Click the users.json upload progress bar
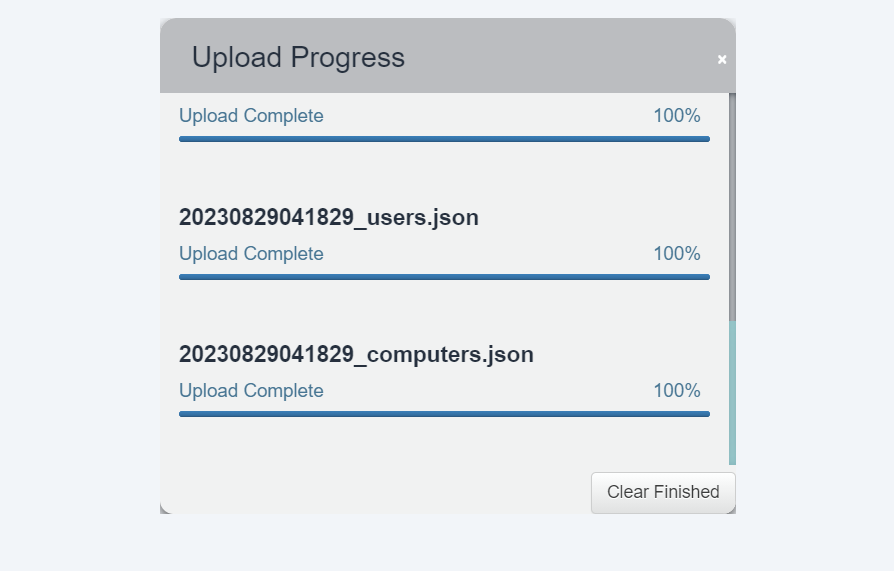Image resolution: width=894 pixels, height=571 pixels. [x=444, y=277]
